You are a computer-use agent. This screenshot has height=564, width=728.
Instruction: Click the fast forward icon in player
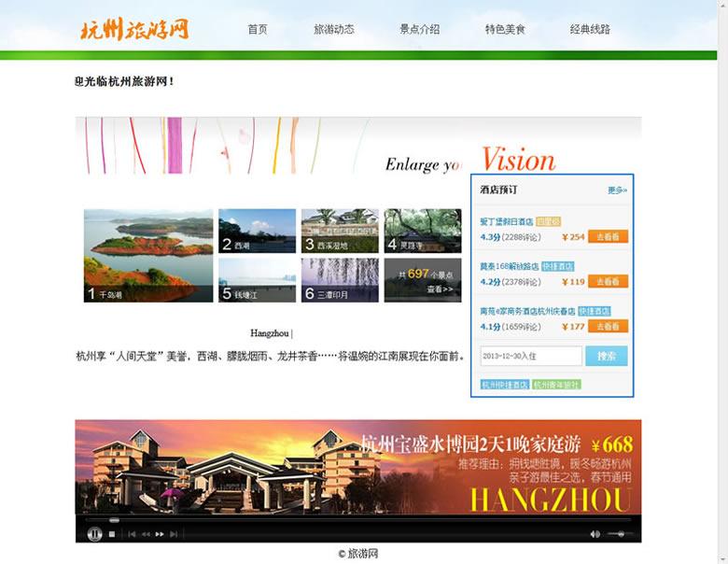pyautogui.click(x=160, y=534)
